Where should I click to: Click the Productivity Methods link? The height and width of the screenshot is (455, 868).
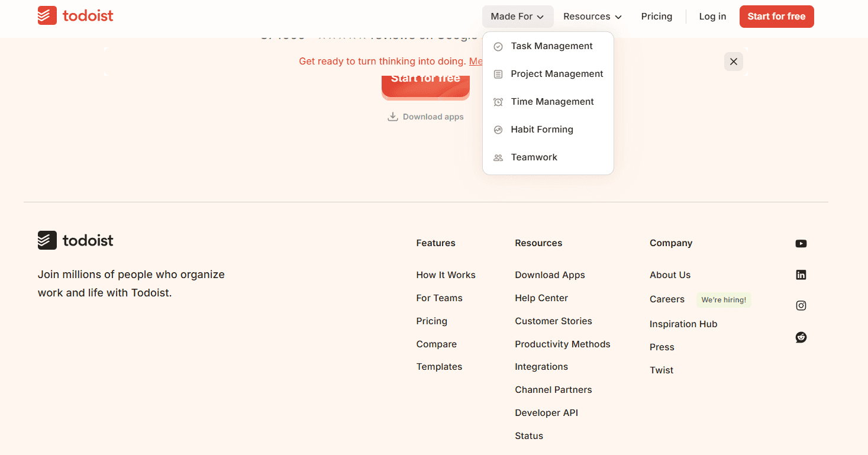(x=562, y=344)
